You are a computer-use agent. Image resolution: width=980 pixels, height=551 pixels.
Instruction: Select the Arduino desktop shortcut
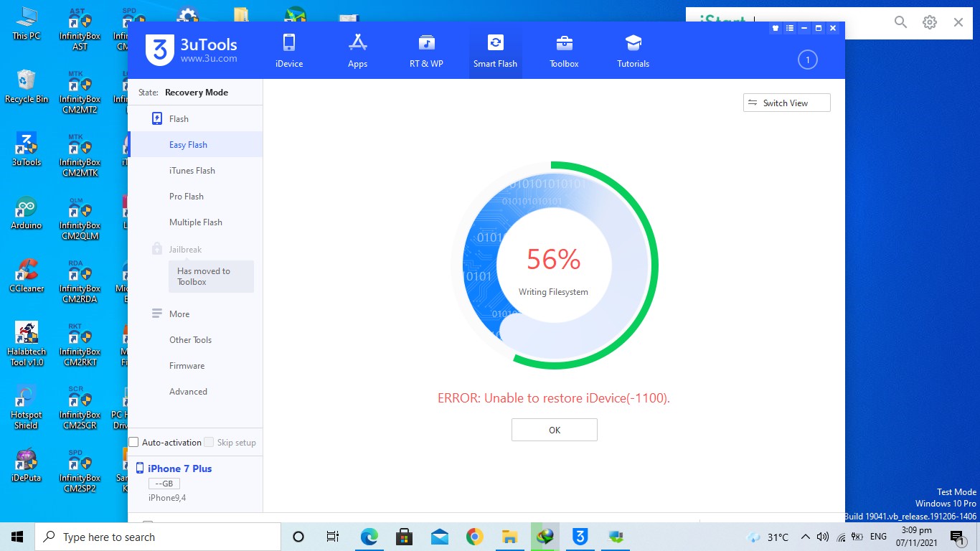pyautogui.click(x=27, y=212)
